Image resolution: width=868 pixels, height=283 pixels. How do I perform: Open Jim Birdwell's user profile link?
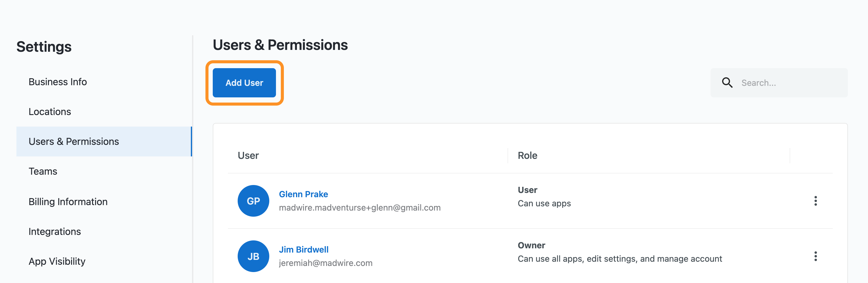pyautogui.click(x=303, y=249)
